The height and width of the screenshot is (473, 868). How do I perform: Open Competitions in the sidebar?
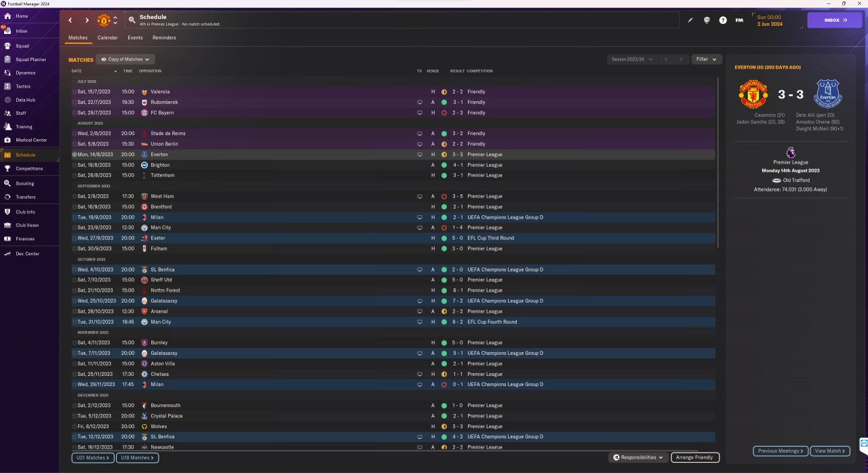coord(29,168)
